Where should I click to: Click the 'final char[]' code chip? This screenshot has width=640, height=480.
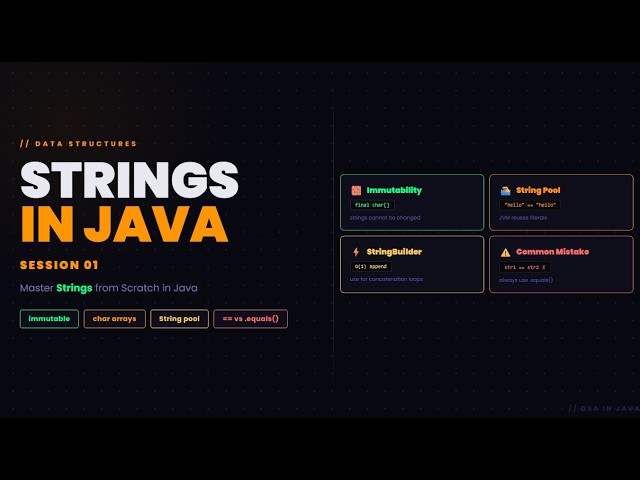tap(372, 205)
